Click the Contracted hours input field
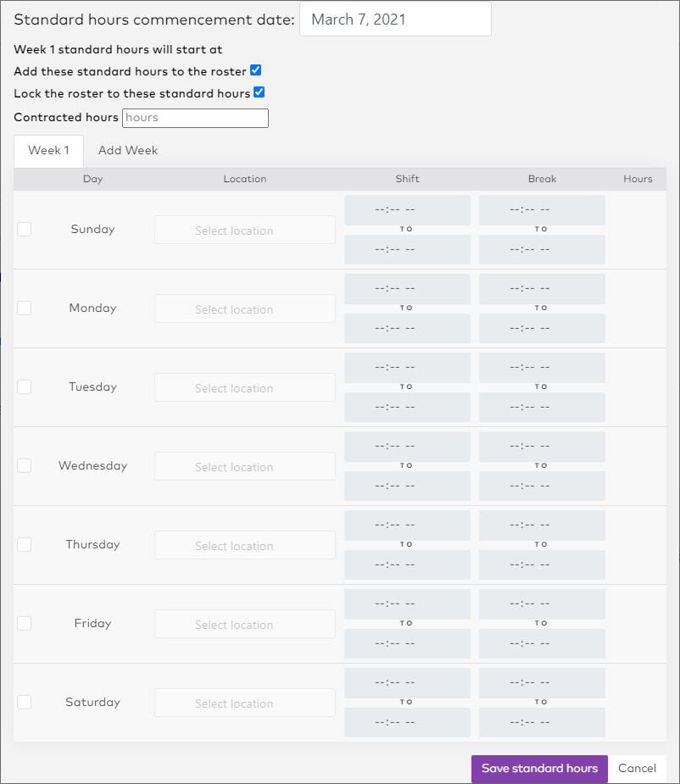This screenshot has width=680, height=784. [195, 118]
